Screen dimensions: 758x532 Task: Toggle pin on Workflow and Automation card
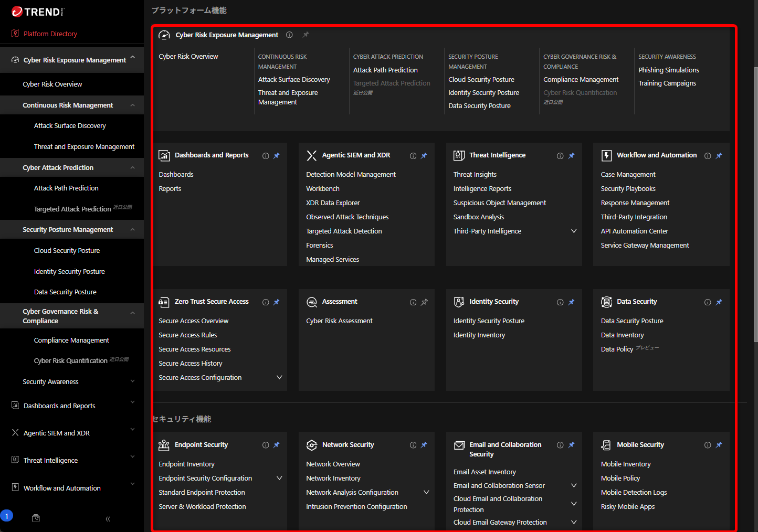(719, 156)
